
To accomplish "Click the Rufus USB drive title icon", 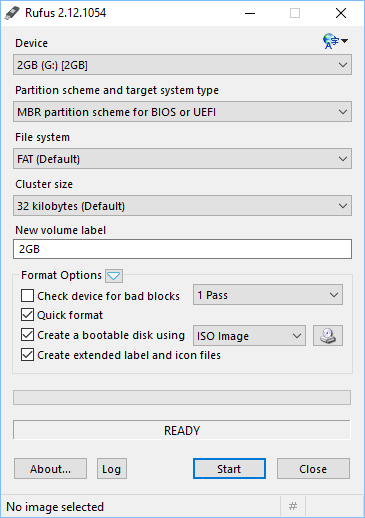I will (12, 13).
